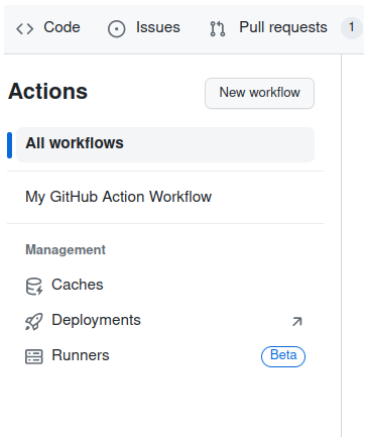Click the Management section label
This screenshot has width=370, height=442.
click(x=65, y=249)
